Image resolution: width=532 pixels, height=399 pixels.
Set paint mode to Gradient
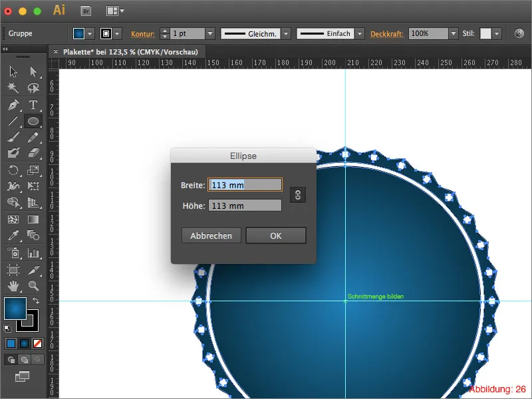pos(25,344)
